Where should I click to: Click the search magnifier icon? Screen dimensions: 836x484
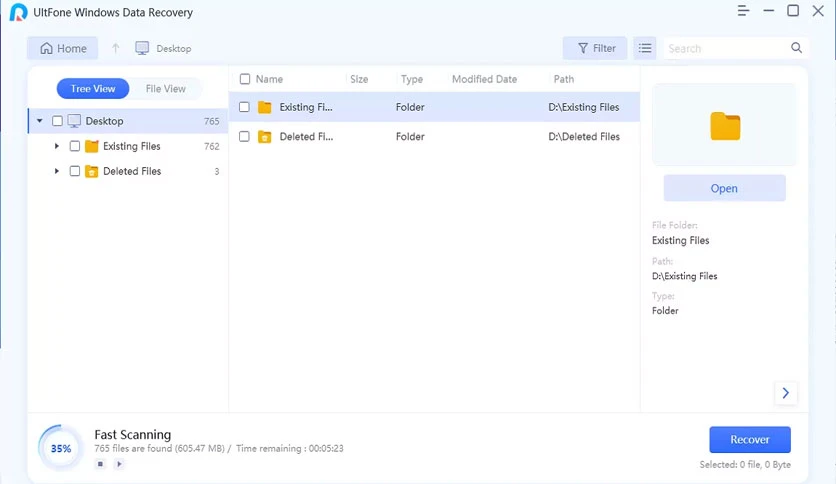click(x=796, y=48)
